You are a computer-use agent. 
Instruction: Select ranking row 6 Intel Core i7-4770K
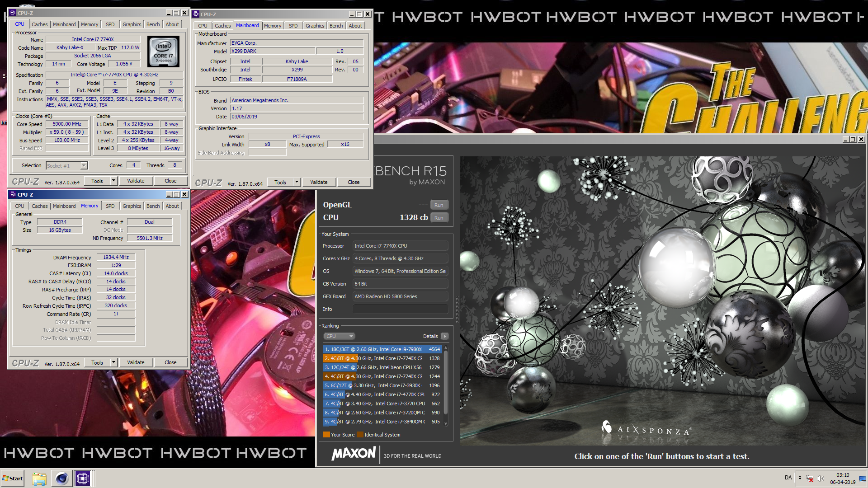pos(382,394)
